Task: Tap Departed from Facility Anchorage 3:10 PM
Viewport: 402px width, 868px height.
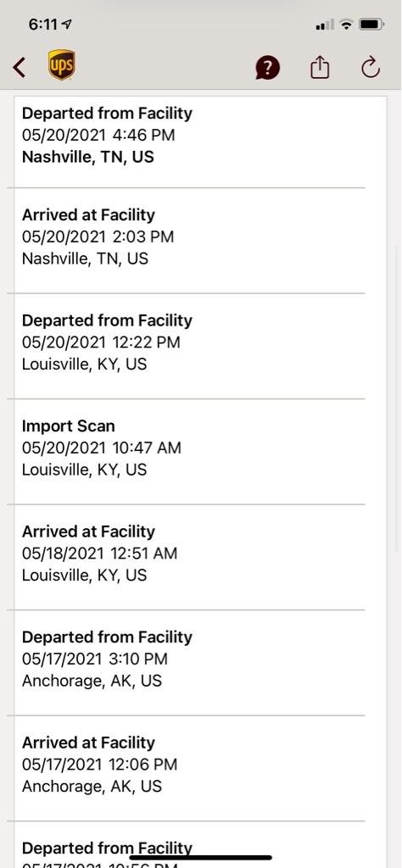Action: click(x=189, y=663)
